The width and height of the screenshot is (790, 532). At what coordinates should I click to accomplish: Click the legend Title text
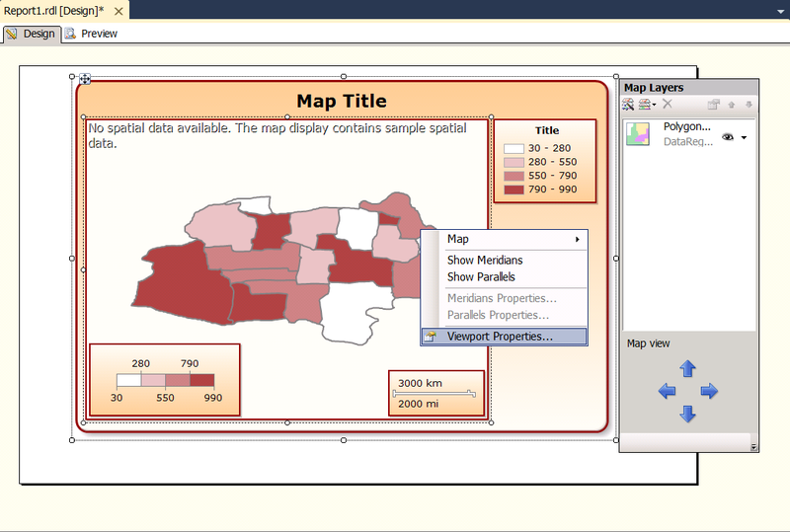click(547, 130)
